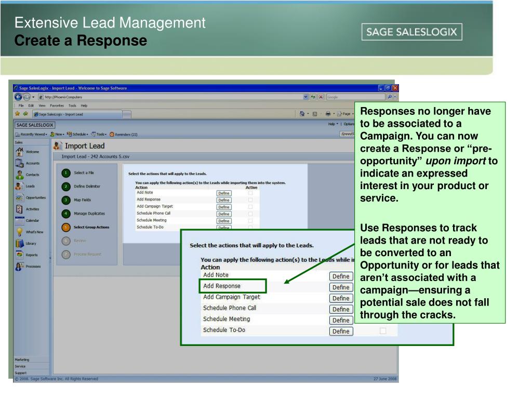Open Processes in the Sales sidebar

click(x=28, y=267)
